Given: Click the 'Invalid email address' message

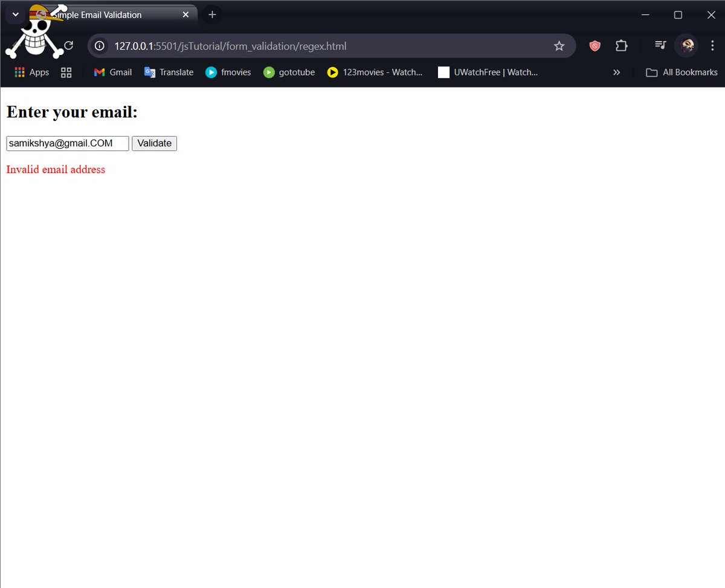Looking at the screenshot, I should pyautogui.click(x=56, y=170).
